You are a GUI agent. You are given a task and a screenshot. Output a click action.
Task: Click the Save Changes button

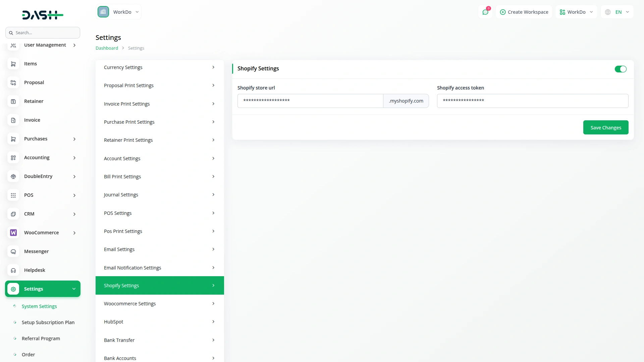pyautogui.click(x=606, y=127)
